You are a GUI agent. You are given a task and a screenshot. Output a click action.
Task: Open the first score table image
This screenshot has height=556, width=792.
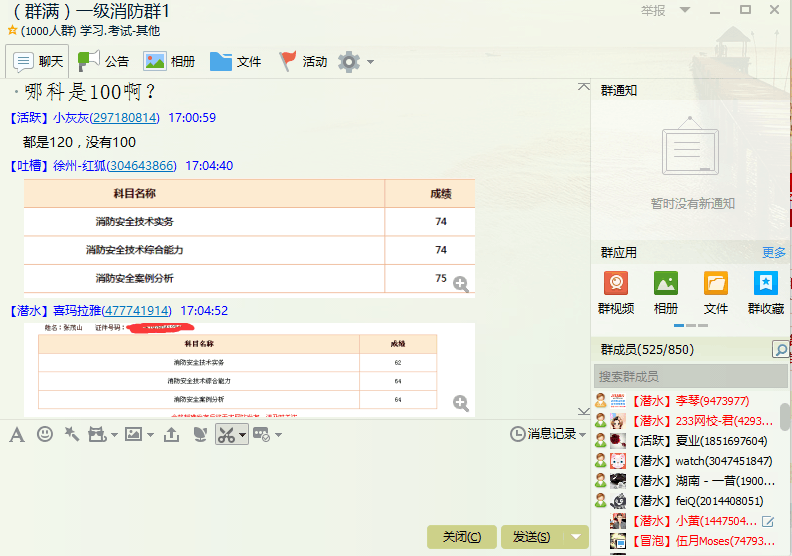249,236
